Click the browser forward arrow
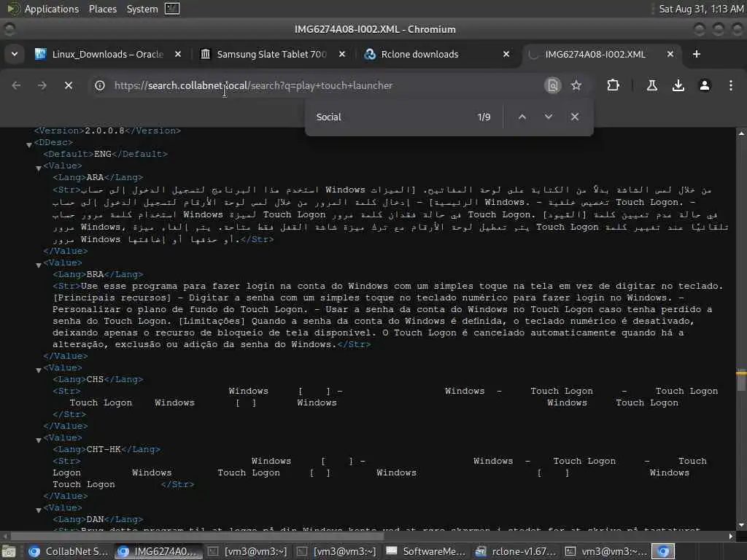This screenshot has width=747, height=560. [42, 86]
